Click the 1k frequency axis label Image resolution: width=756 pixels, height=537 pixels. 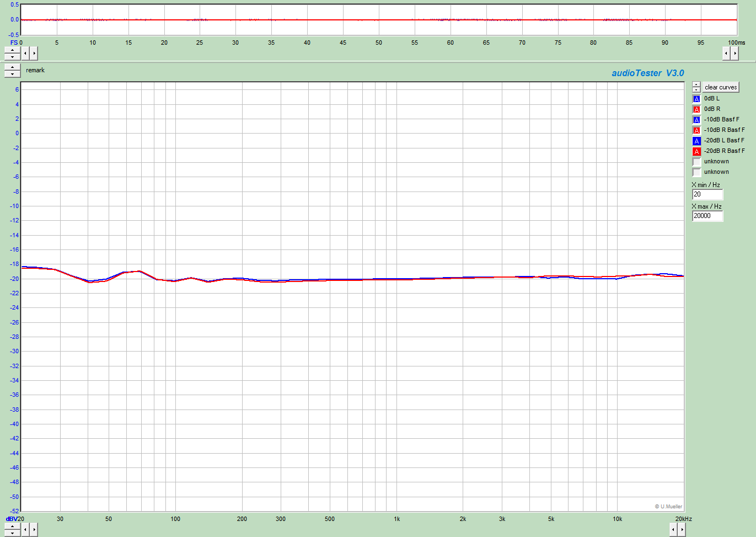[x=397, y=519]
